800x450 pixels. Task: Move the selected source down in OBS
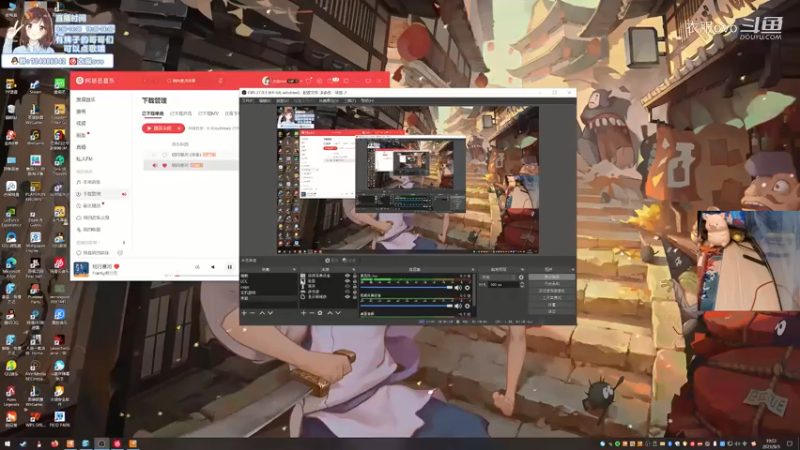click(x=338, y=313)
